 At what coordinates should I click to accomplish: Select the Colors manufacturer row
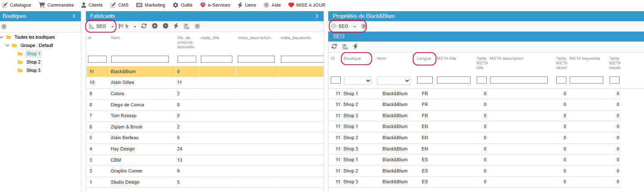(x=205, y=94)
